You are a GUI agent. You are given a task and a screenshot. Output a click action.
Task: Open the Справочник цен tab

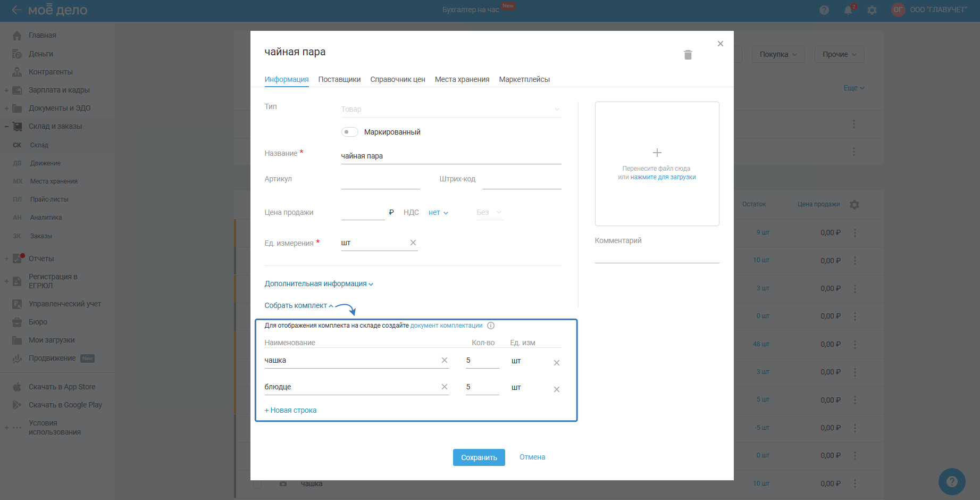397,79
